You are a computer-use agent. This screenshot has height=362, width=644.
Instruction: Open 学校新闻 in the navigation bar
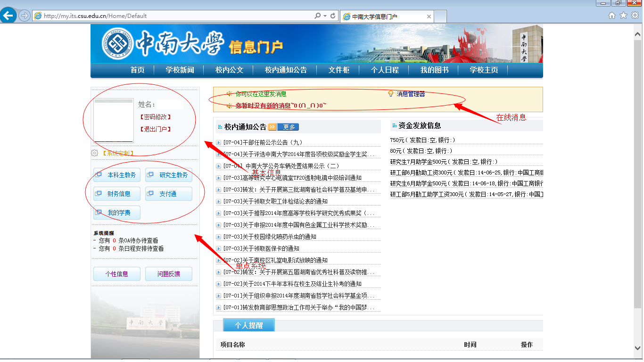[180, 70]
